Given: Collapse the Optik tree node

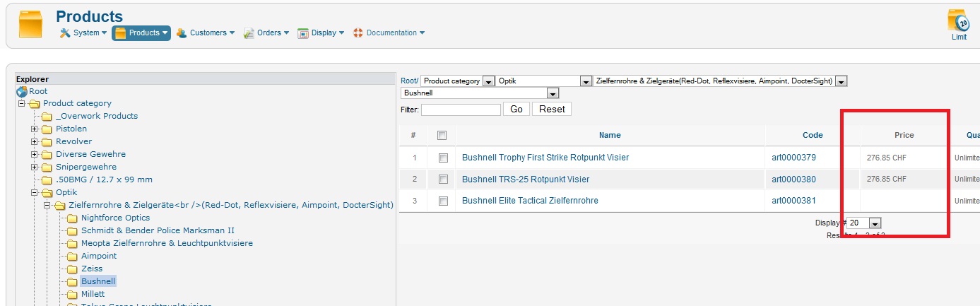Looking at the screenshot, I should click(x=35, y=192).
